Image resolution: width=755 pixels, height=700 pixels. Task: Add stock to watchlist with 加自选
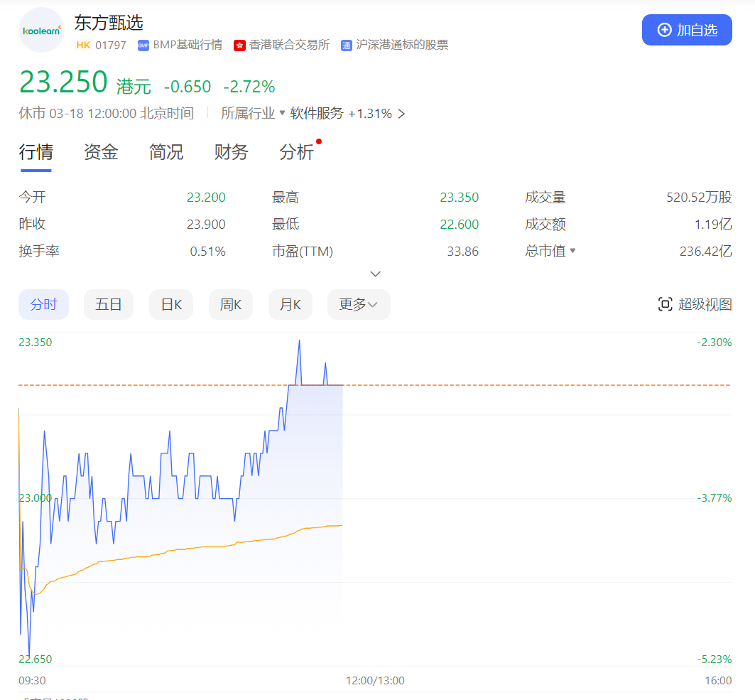(x=687, y=30)
